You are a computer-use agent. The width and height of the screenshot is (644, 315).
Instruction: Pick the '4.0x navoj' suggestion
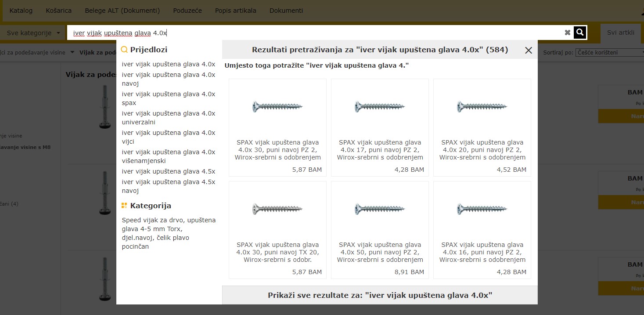pos(169,79)
